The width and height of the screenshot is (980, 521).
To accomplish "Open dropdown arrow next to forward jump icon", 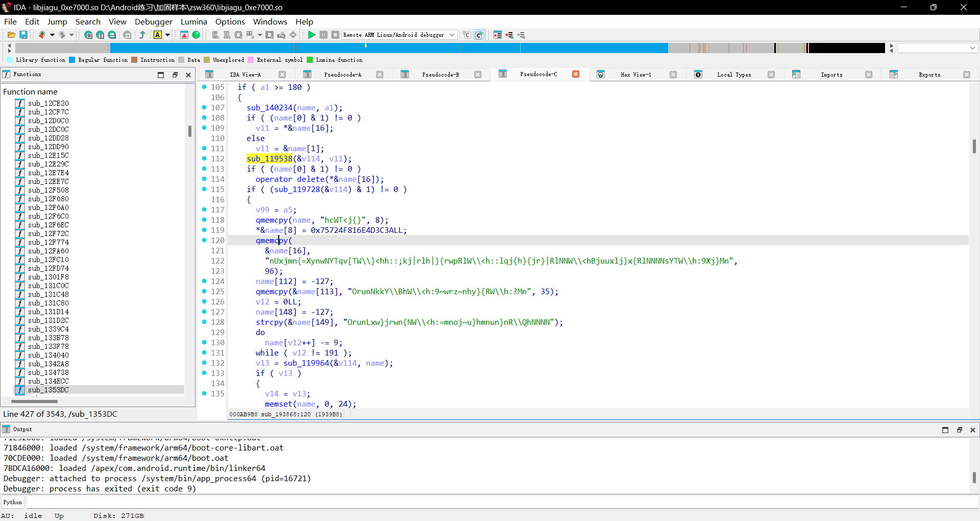I will pyautogui.click(x=72, y=35).
